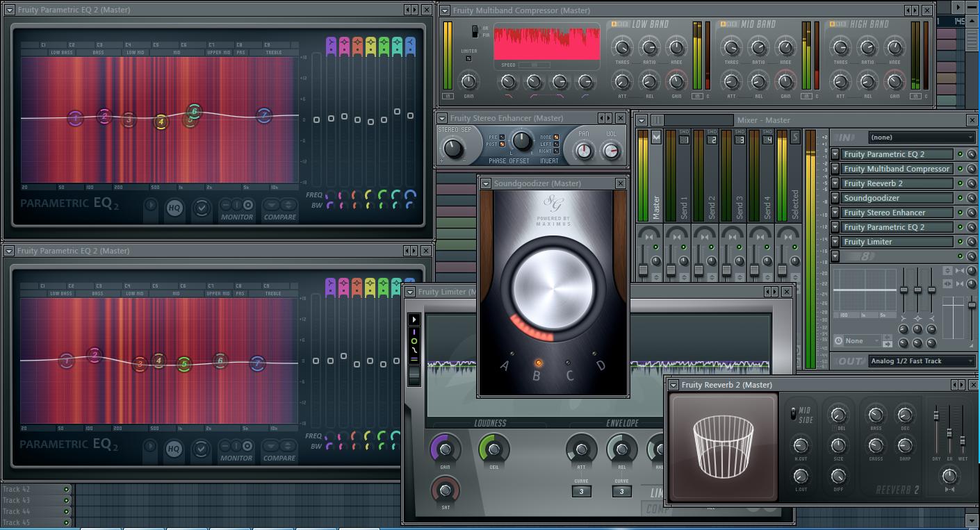The width and height of the screenshot is (980, 530).
Task: Click the SIZE knob in Fruity Reeverb 2
Action: pyautogui.click(x=838, y=445)
